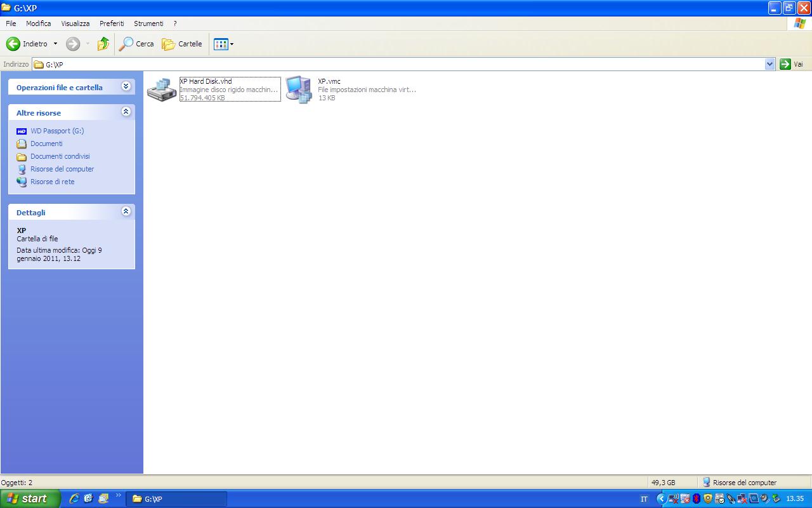Click the 13 KB size text
Image resolution: width=812 pixels, height=508 pixels.
point(327,98)
